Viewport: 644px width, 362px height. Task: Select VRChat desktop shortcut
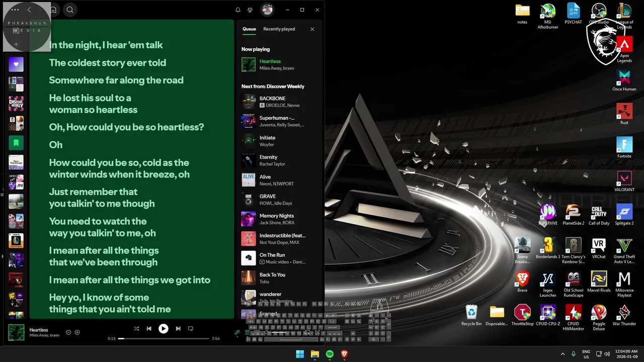(x=599, y=248)
